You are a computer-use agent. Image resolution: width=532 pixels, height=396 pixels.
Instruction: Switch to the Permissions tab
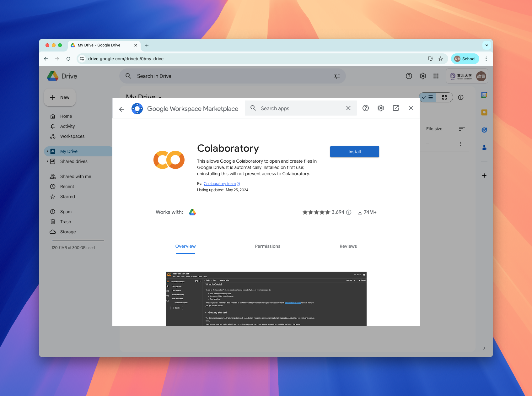click(x=267, y=246)
